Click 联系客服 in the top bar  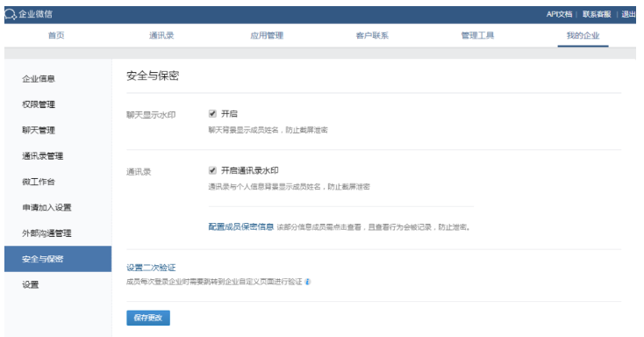597,14
